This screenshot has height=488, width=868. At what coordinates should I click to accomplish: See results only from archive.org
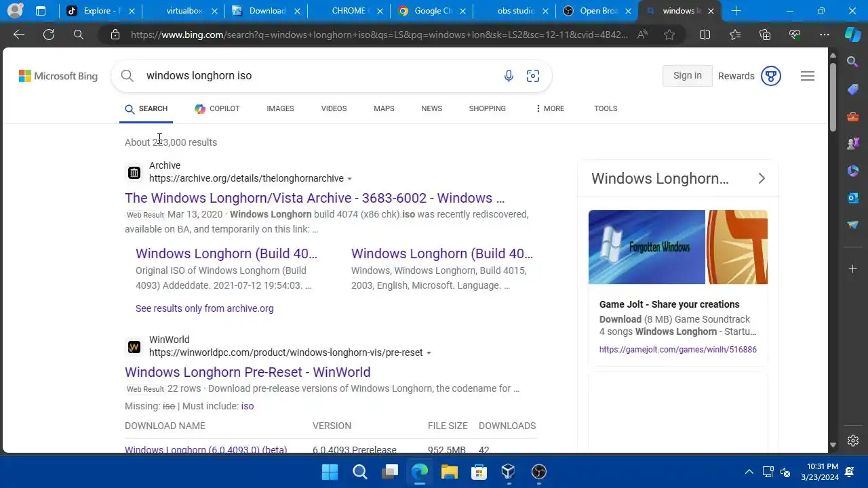[x=205, y=308]
